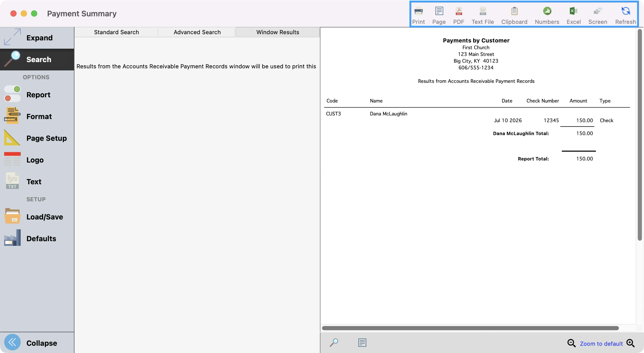Click the page icon below the preview
The image size is (644, 353).
362,343
